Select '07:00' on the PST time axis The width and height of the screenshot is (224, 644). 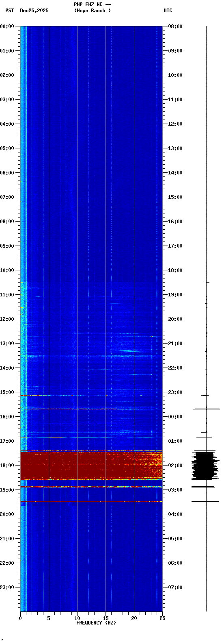coord(7,197)
